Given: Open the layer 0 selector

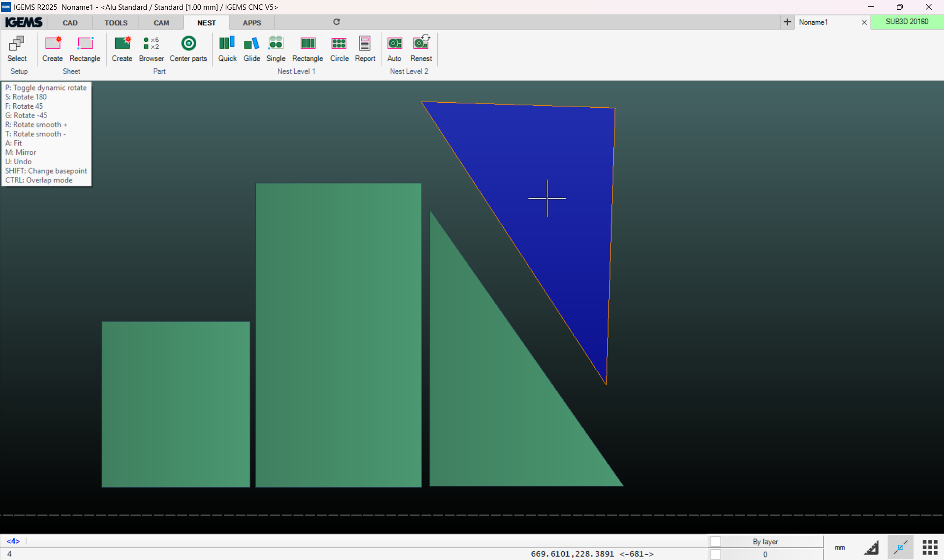Looking at the screenshot, I should click(x=765, y=554).
